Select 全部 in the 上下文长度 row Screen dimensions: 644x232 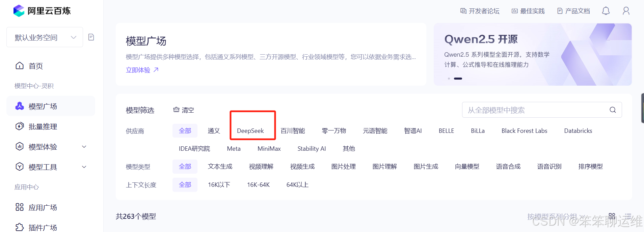(x=185, y=185)
